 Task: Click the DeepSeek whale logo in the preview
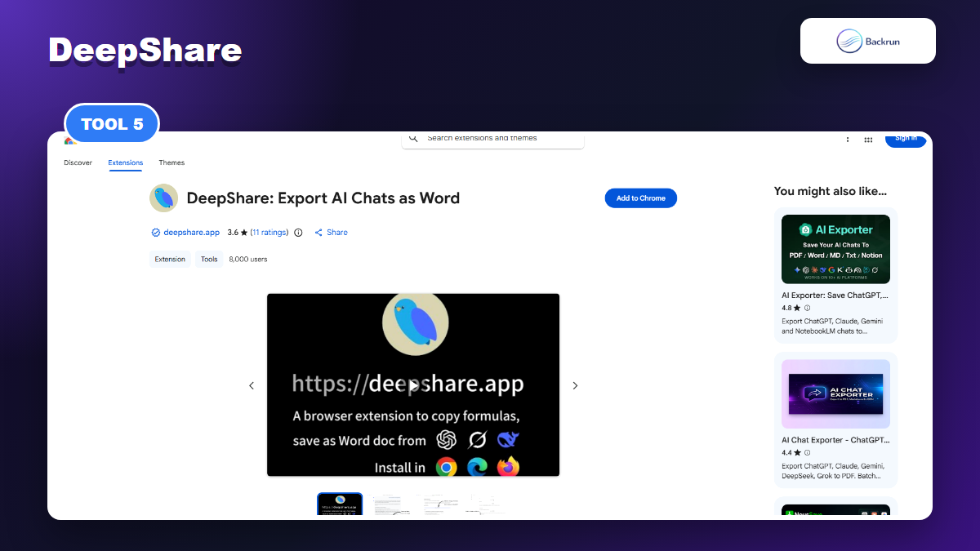pyautogui.click(x=508, y=440)
